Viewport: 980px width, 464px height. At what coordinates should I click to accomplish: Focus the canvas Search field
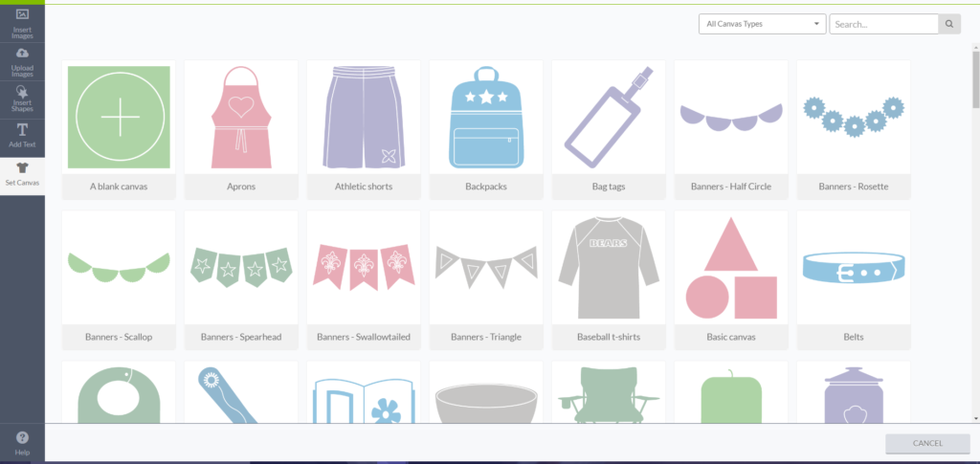pos(883,24)
